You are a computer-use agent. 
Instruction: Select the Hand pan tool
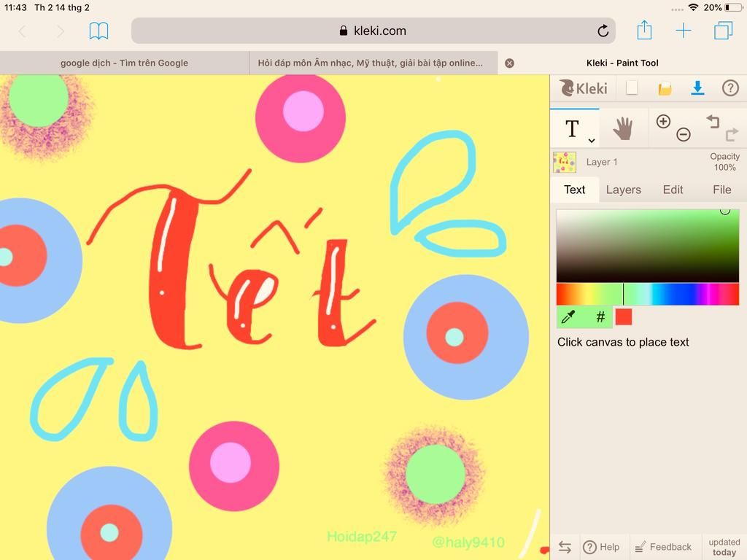pos(623,128)
